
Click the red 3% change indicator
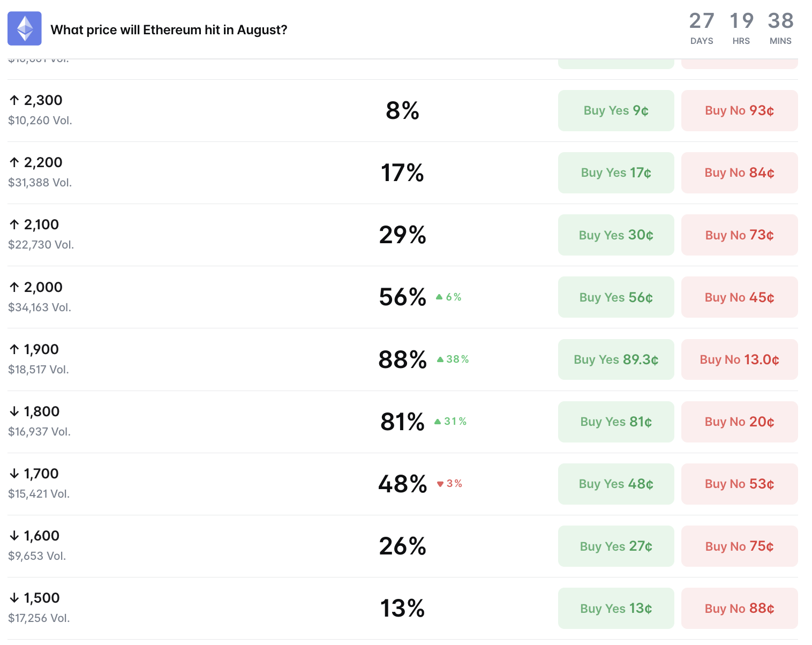pyautogui.click(x=449, y=483)
